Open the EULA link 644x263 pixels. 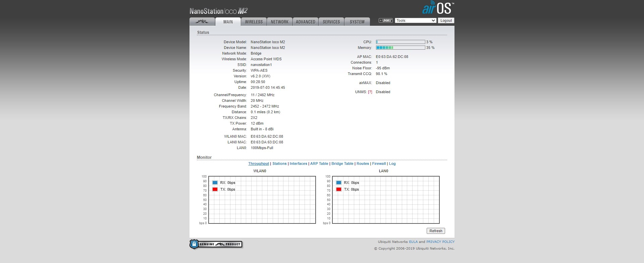[413, 242]
